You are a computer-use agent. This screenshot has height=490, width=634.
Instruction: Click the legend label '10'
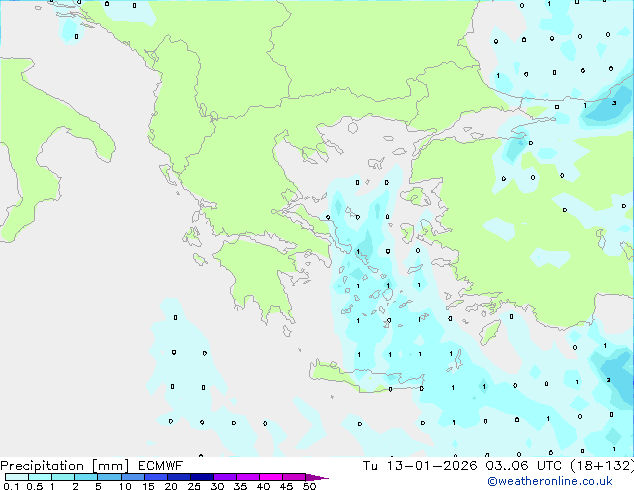coord(125,486)
